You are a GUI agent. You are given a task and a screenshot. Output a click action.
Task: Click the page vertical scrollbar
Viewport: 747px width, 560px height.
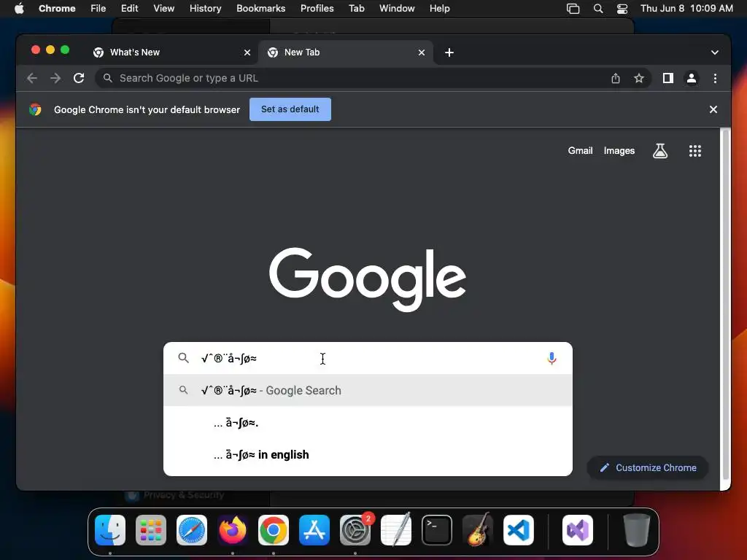[726, 305]
